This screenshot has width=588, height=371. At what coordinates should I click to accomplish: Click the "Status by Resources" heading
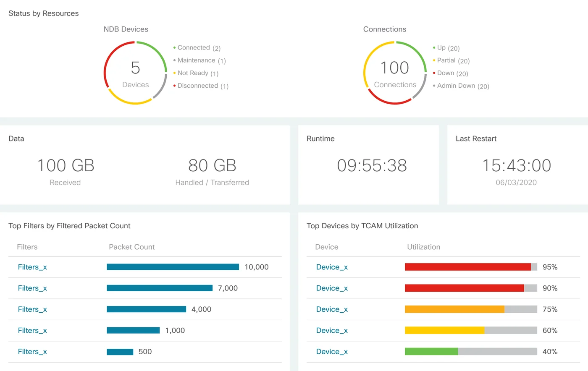coord(44,13)
